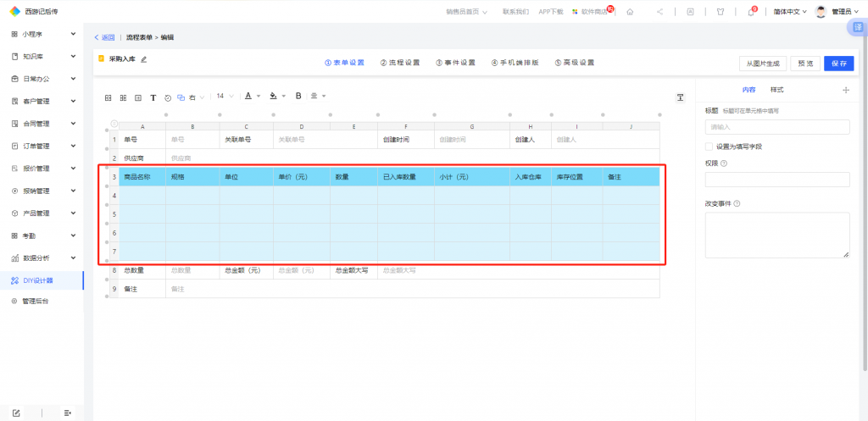Open the 简体中文 language dropdown
Image resolution: width=868 pixels, height=421 pixels.
tap(790, 12)
